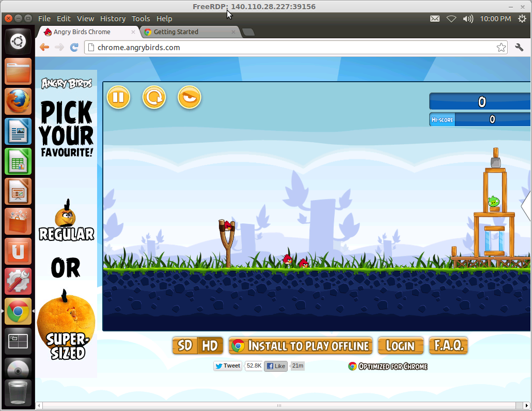Reload the page with the refresh icon
The width and height of the screenshot is (532, 411).
click(74, 47)
